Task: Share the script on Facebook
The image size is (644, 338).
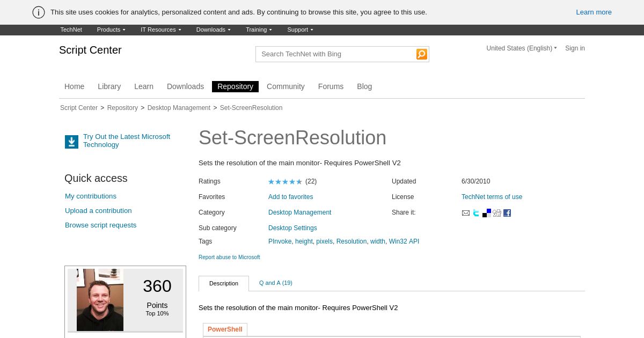Action: point(507,213)
